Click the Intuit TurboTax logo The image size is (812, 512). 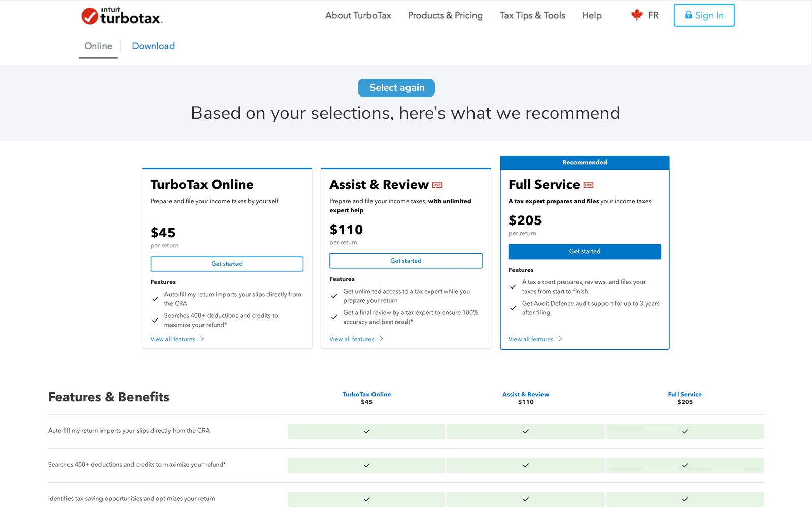(x=122, y=16)
